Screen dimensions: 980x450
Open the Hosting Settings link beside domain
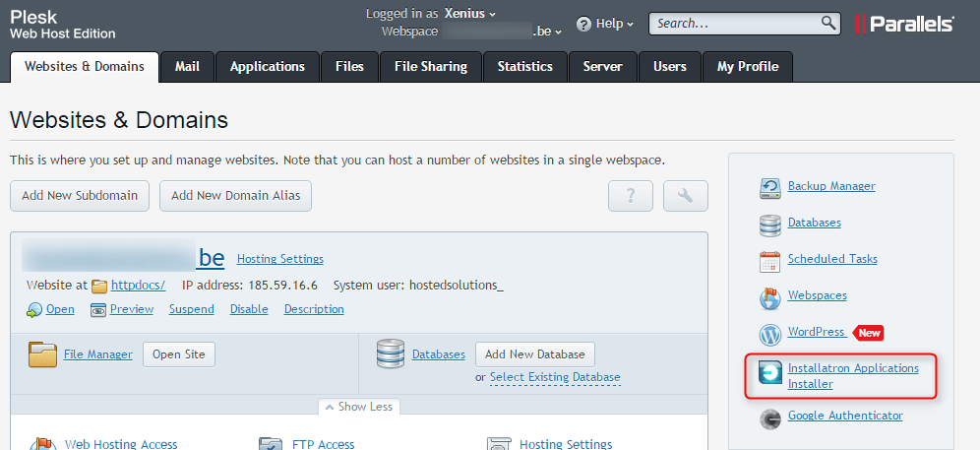(280, 259)
